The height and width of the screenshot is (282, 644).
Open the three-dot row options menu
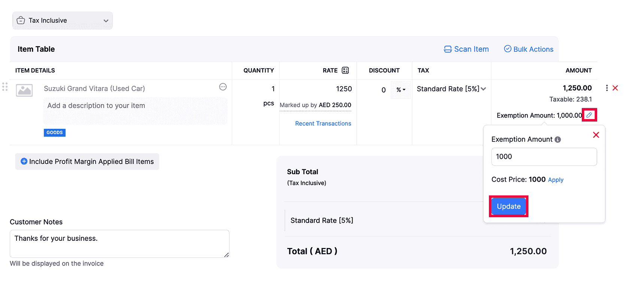[x=607, y=88]
